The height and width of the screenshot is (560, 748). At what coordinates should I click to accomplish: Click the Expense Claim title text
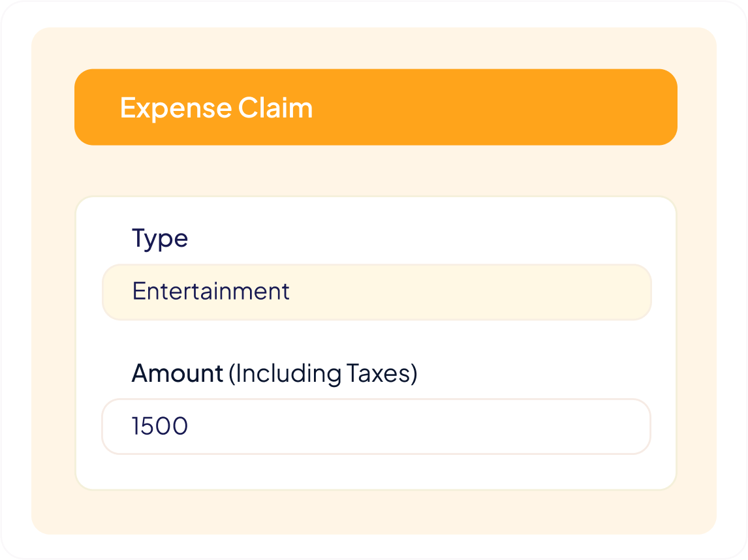coord(215,108)
